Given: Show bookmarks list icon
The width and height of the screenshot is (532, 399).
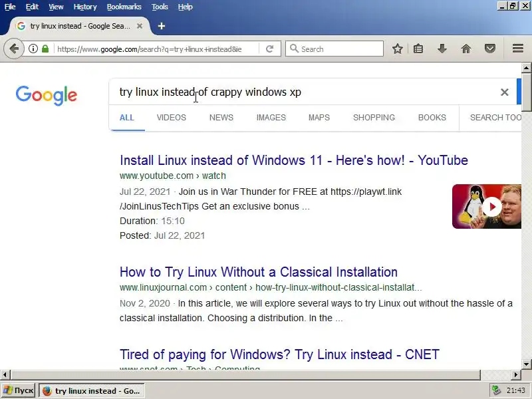Looking at the screenshot, I should click(418, 49).
